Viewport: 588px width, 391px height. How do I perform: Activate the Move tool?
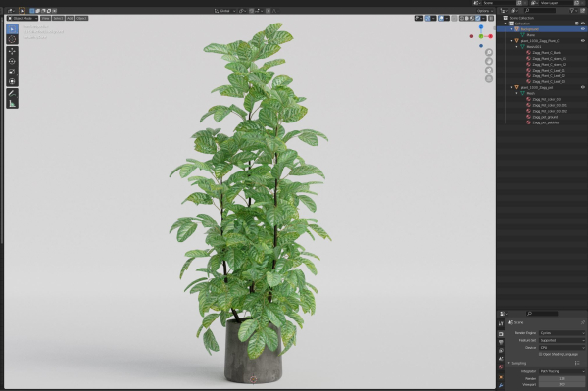12,51
